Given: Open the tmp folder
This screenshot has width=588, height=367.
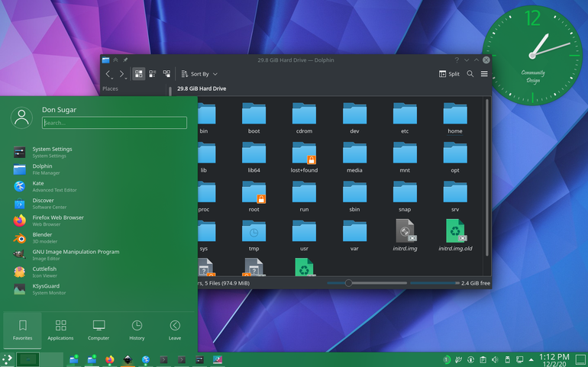Looking at the screenshot, I should click(254, 236).
